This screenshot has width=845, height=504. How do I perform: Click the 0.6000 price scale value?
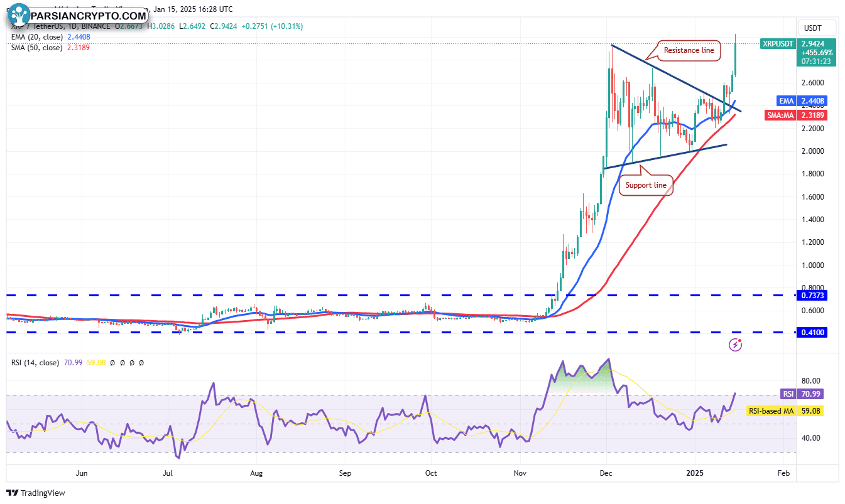[x=813, y=311]
